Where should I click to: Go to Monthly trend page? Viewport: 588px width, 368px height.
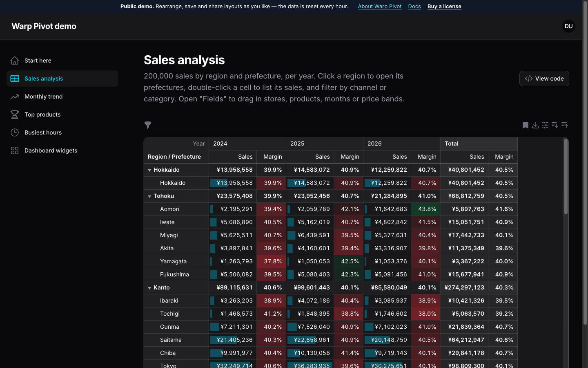[62, 96]
